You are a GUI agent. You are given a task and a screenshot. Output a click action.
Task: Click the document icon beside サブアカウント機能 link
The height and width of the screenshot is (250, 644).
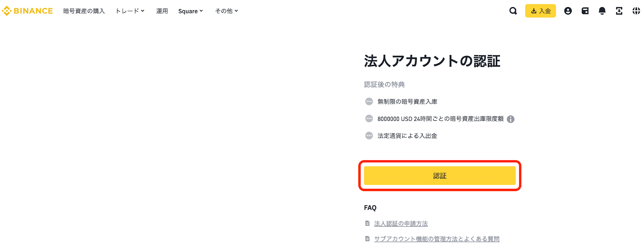pos(367,239)
